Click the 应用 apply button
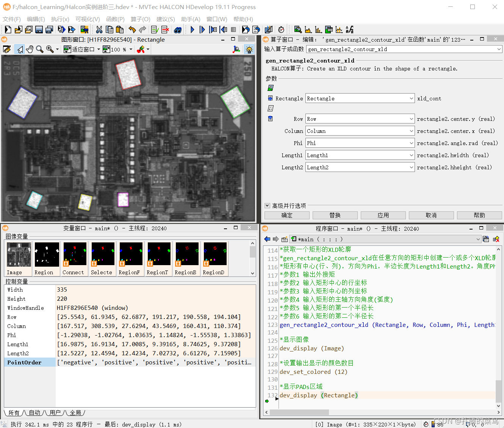 click(x=383, y=215)
